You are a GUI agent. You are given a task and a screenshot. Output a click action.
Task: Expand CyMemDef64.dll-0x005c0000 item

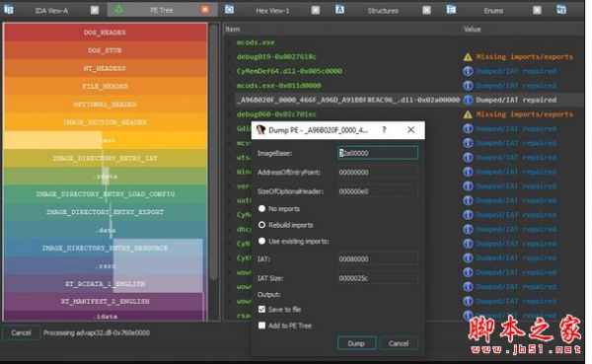[x=229, y=71]
